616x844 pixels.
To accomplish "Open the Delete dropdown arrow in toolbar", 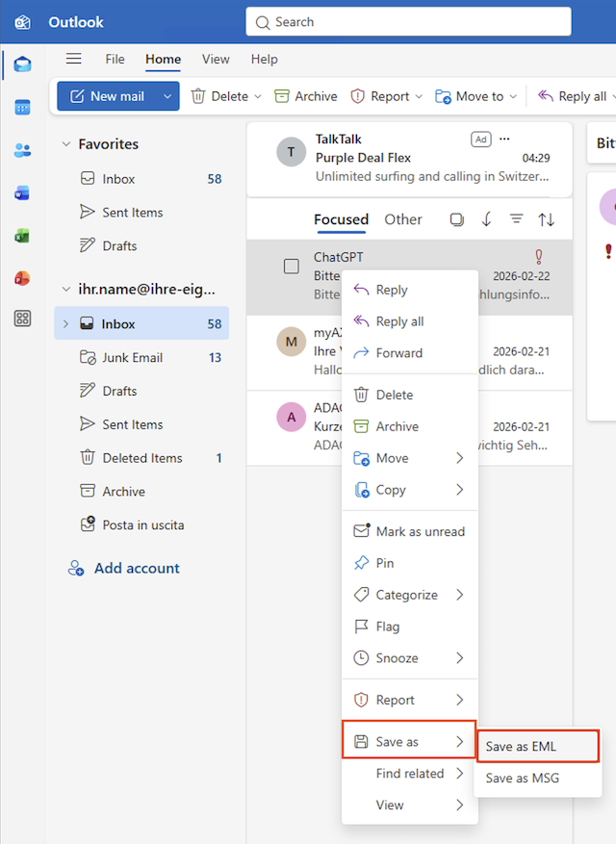I will 258,96.
